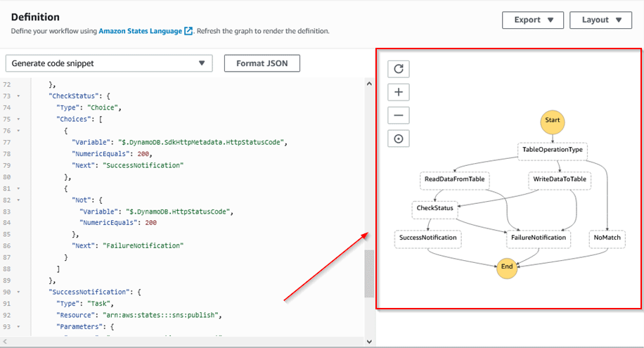Zoom in on the workflow graph
This screenshot has height=348, width=644.
pos(399,92)
